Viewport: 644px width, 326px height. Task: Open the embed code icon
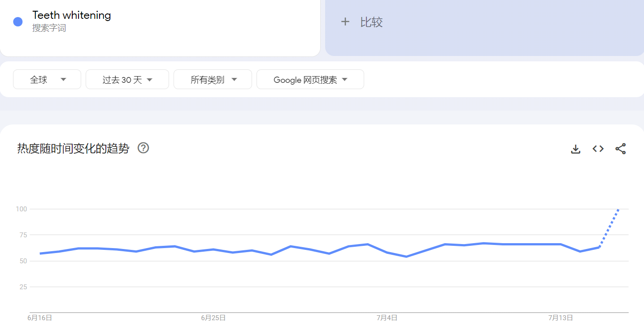[598, 149]
